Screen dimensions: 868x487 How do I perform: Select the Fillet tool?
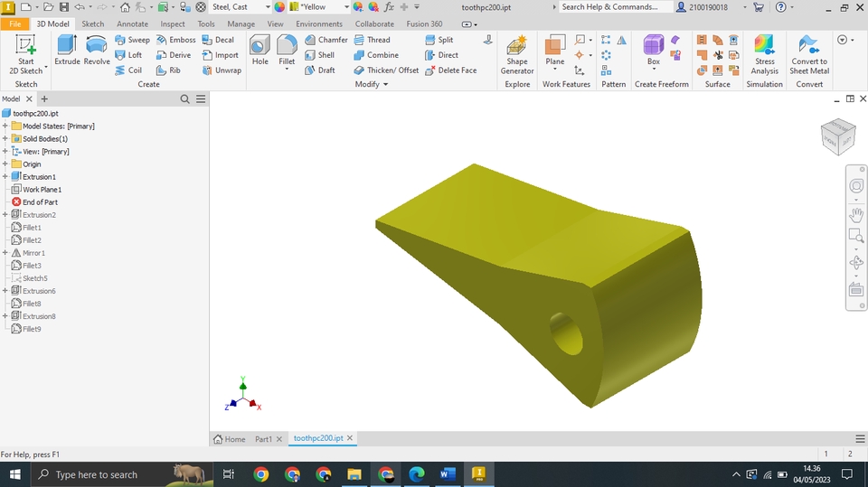coord(287,49)
